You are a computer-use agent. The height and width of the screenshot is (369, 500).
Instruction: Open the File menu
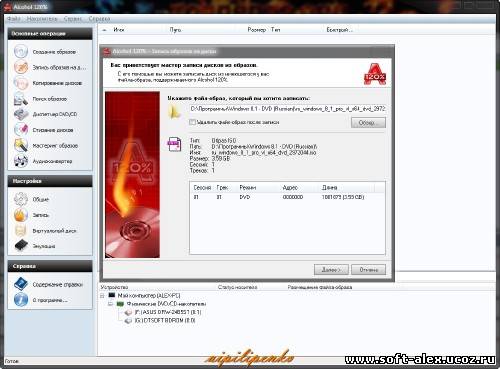pyautogui.click(x=14, y=19)
